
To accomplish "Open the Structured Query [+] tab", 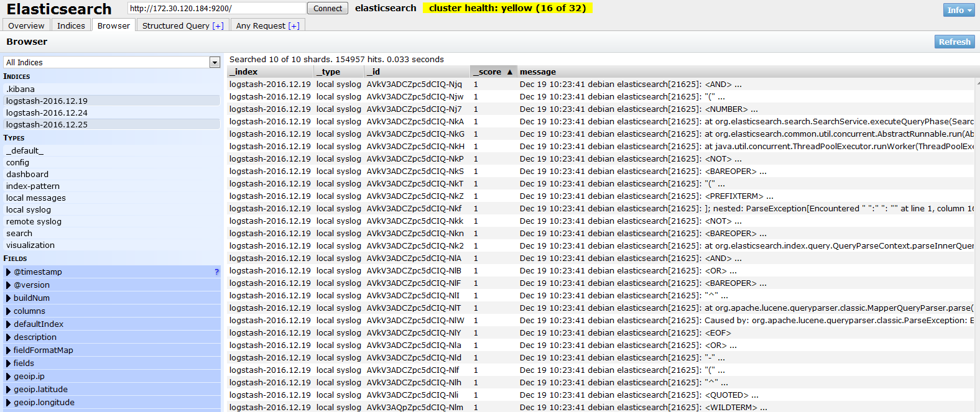I will coord(183,25).
